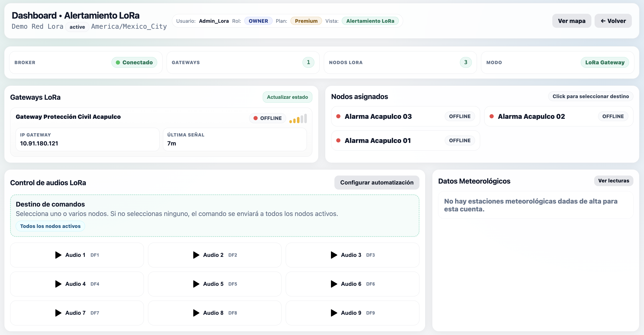Click the Admin_Lora username
Screen dimensions: 644x335
coord(214,21)
